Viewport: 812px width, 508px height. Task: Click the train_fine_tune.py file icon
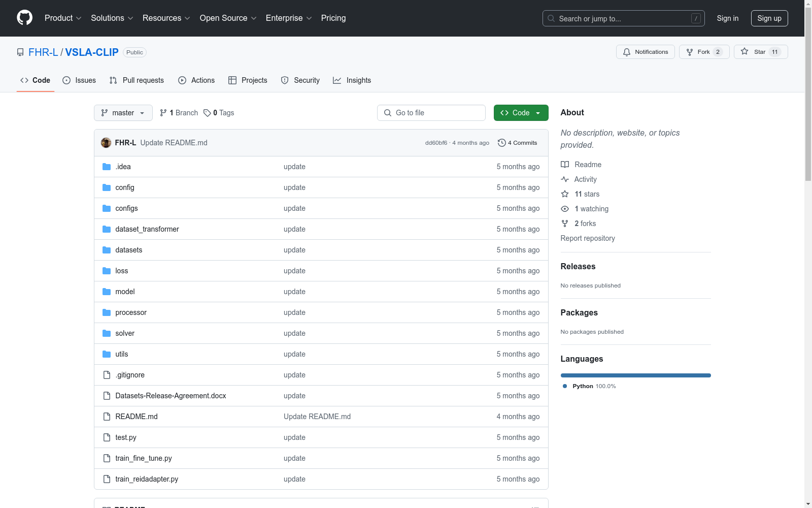coord(107,458)
